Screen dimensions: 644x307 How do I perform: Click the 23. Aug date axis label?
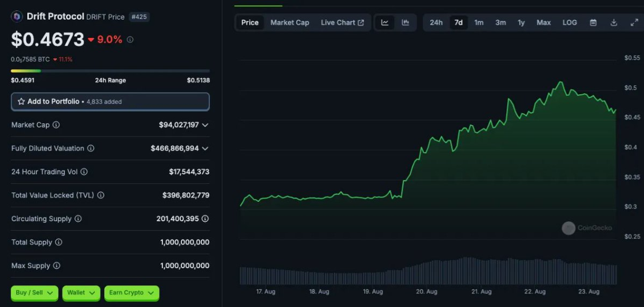[x=589, y=292]
